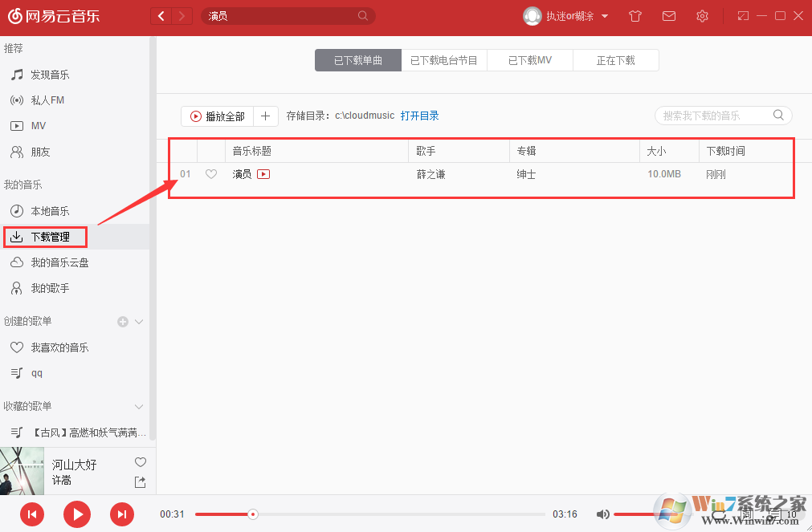
Task: Switch to the 正在下载 tab
Action: pos(615,59)
